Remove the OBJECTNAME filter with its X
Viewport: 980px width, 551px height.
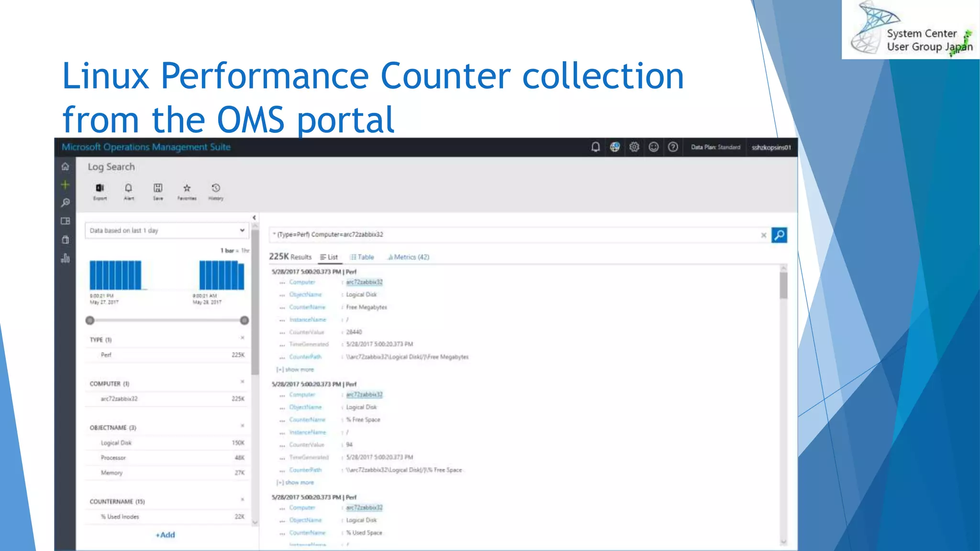coord(242,426)
